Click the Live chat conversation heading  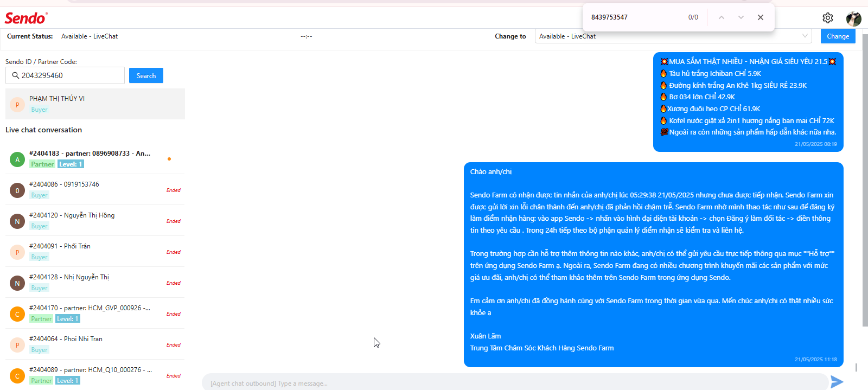(x=43, y=130)
